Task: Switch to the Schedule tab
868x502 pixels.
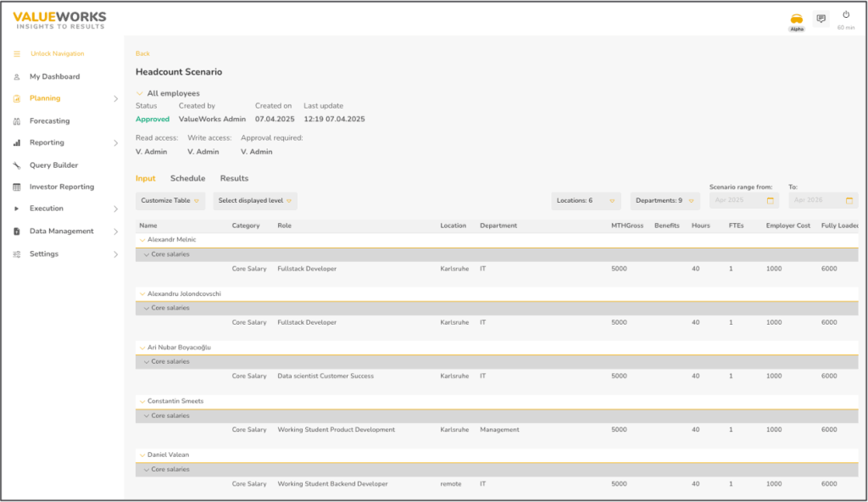Action: [x=187, y=179]
